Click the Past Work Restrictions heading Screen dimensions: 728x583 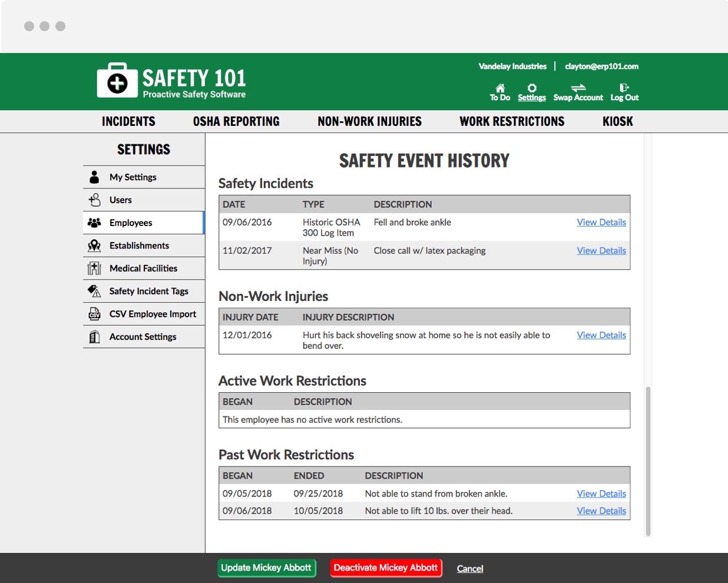point(286,455)
